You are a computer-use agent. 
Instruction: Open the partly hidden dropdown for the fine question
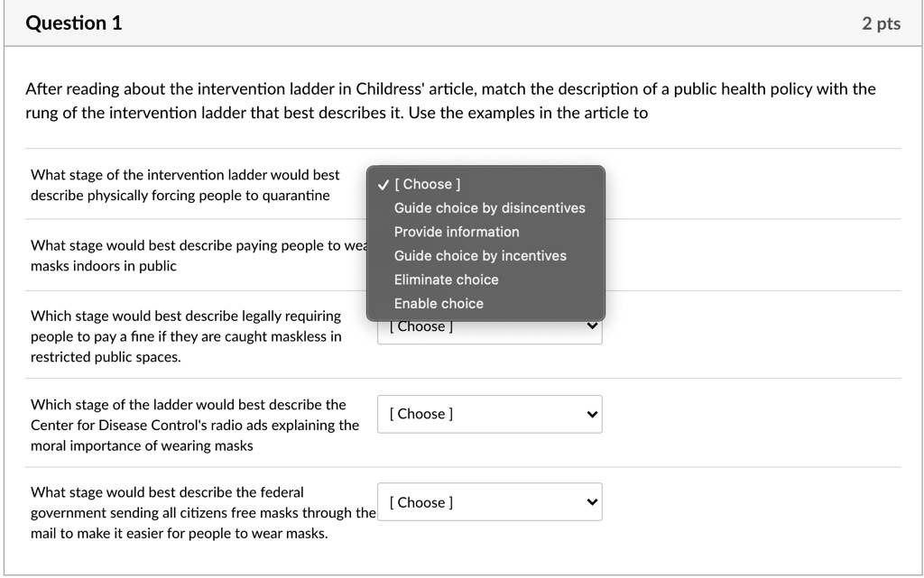489,330
